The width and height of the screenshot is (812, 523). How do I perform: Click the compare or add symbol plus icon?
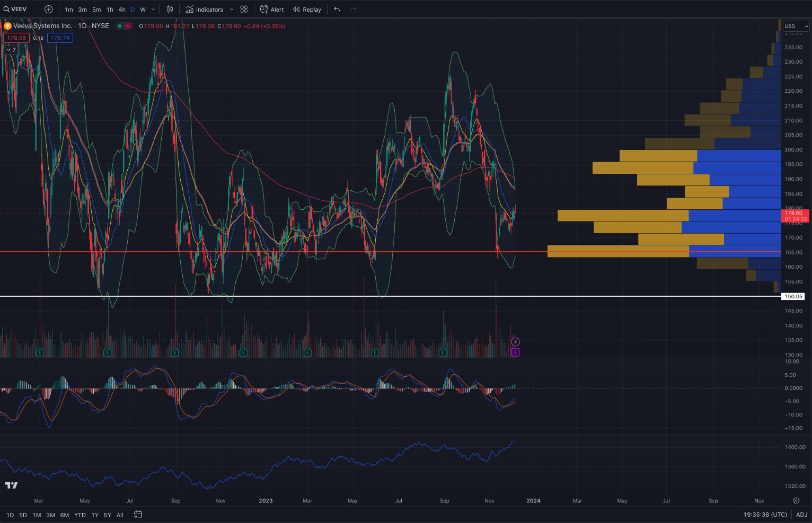coord(49,9)
